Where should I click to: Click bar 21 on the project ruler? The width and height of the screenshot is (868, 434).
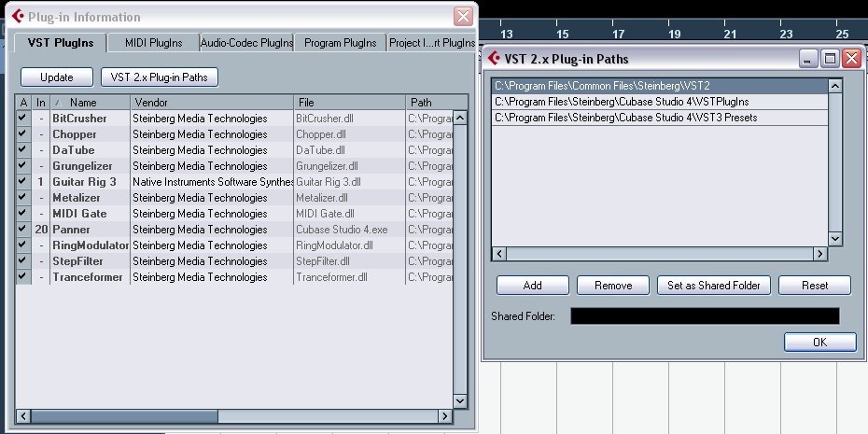click(x=730, y=34)
